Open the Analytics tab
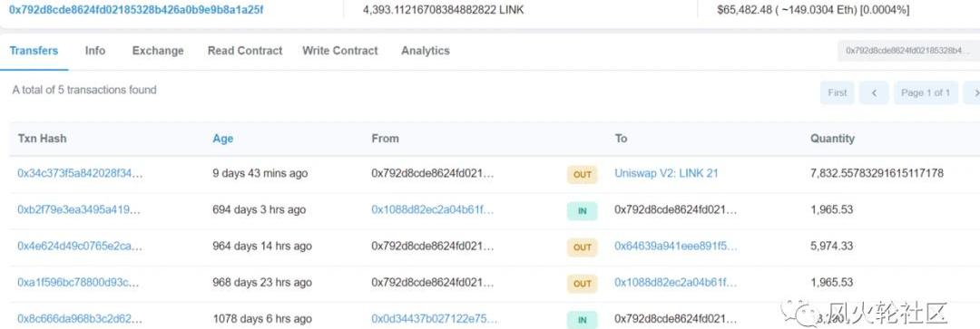 [x=425, y=51]
